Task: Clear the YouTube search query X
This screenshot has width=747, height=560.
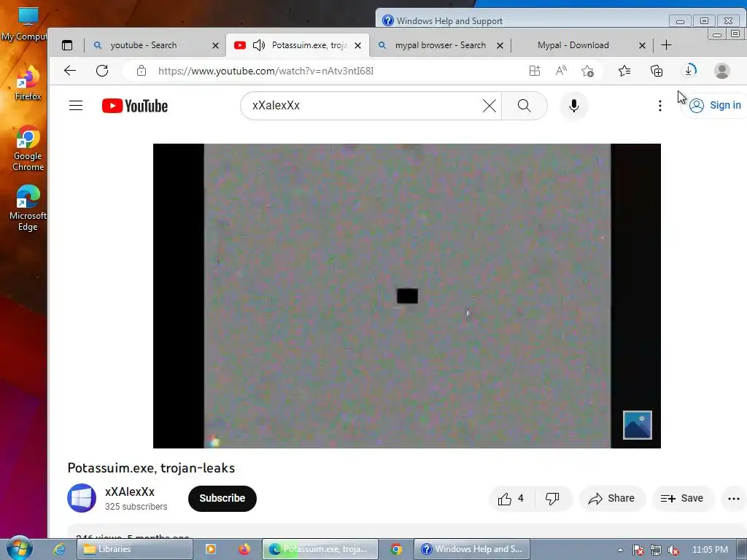Action: (489, 106)
